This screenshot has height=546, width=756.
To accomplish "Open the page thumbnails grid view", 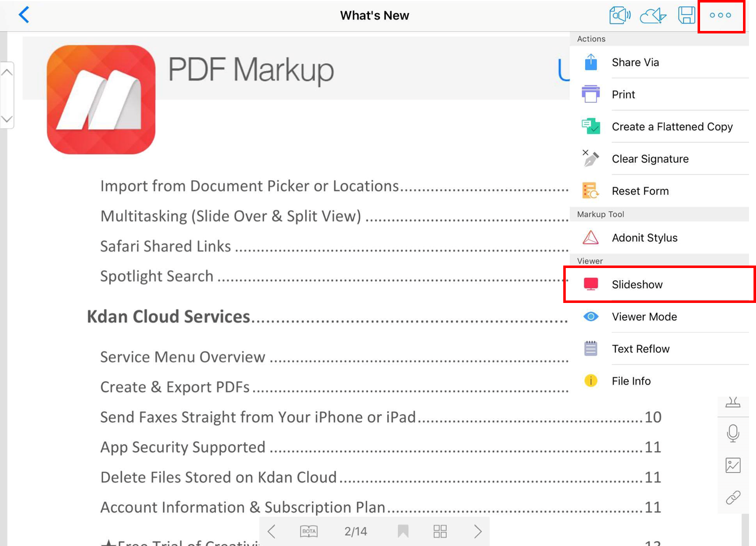I will (x=440, y=531).
